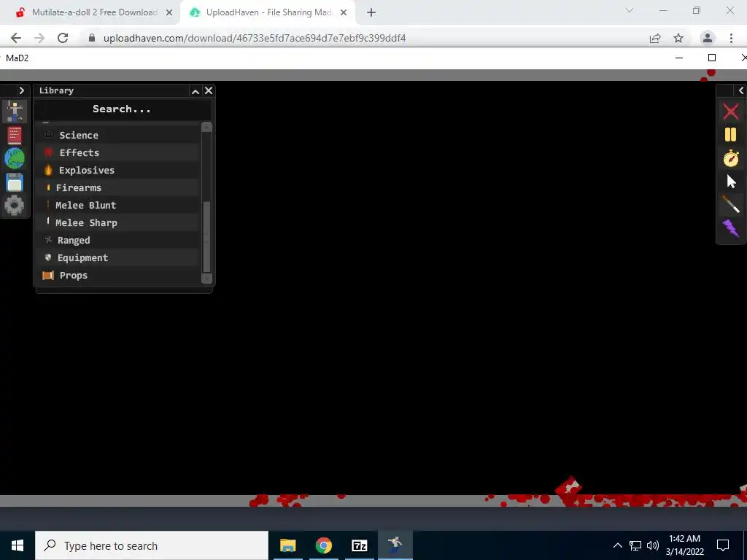Open a new browser tab
This screenshot has height=560, width=747.
(x=371, y=13)
